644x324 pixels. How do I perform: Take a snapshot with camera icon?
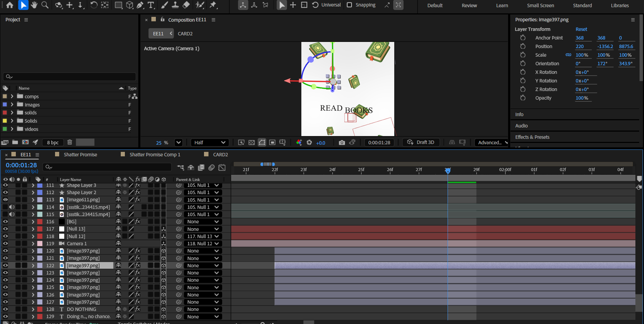pos(342,143)
